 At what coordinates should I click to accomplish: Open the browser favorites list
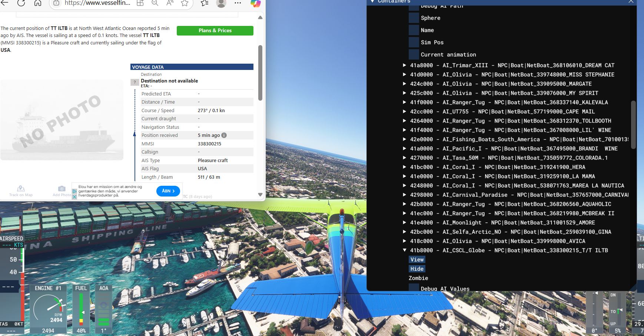[205, 3]
